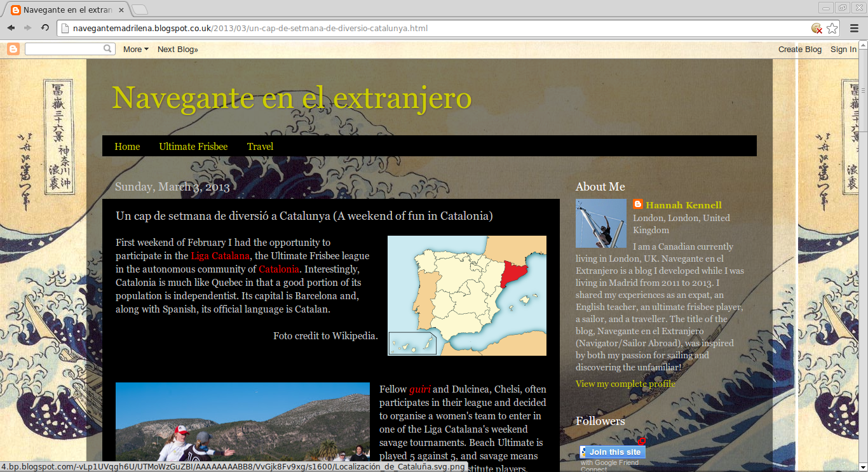
Task: Open a new browser tab
Action: [139, 10]
